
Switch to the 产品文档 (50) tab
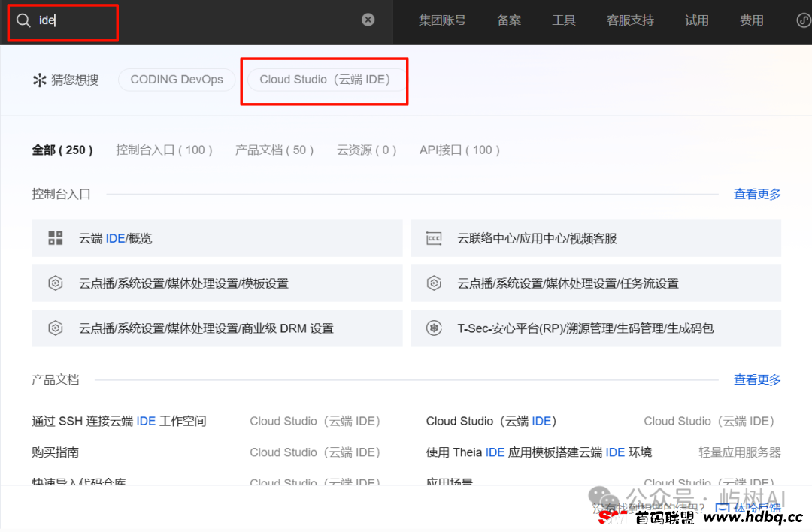point(274,150)
